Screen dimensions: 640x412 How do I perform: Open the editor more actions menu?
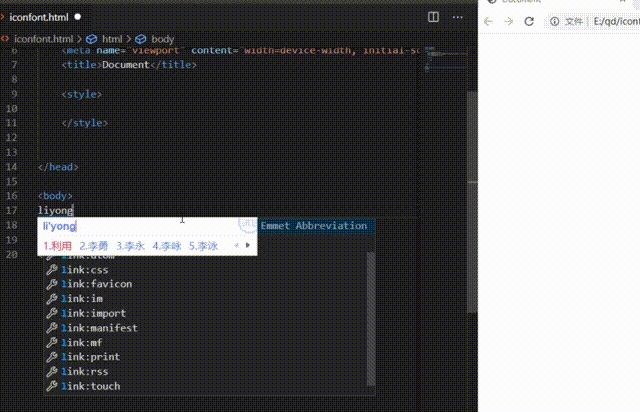(x=458, y=17)
